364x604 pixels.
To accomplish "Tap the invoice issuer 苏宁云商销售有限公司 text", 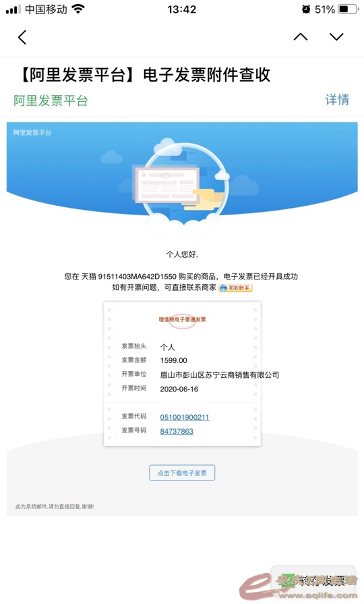I will pos(242,375).
